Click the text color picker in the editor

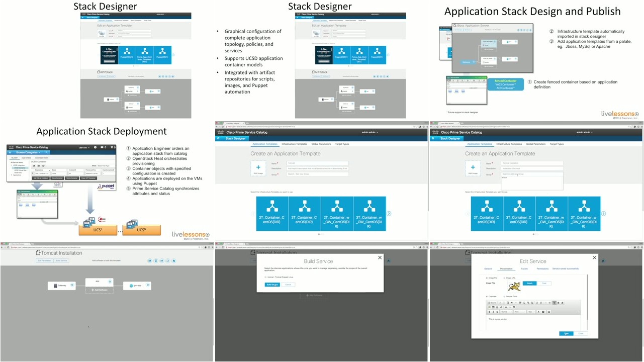click(x=538, y=312)
